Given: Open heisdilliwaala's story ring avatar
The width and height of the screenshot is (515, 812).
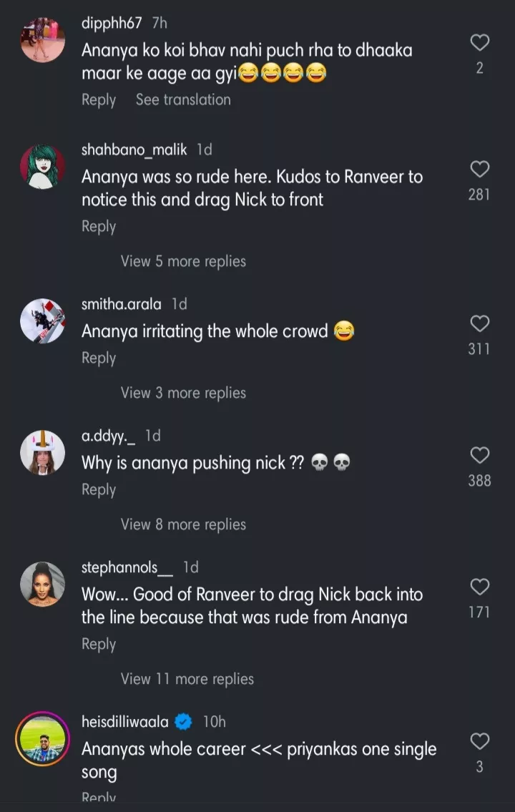Looking at the screenshot, I should [x=43, y=739].
